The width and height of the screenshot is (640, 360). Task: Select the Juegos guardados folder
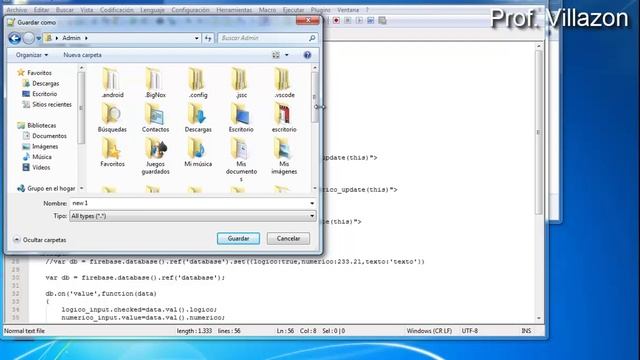click(155, 156)
